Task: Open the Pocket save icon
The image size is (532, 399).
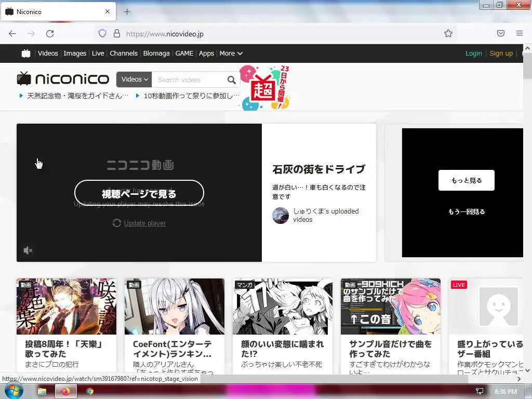Action: (501, 33)
